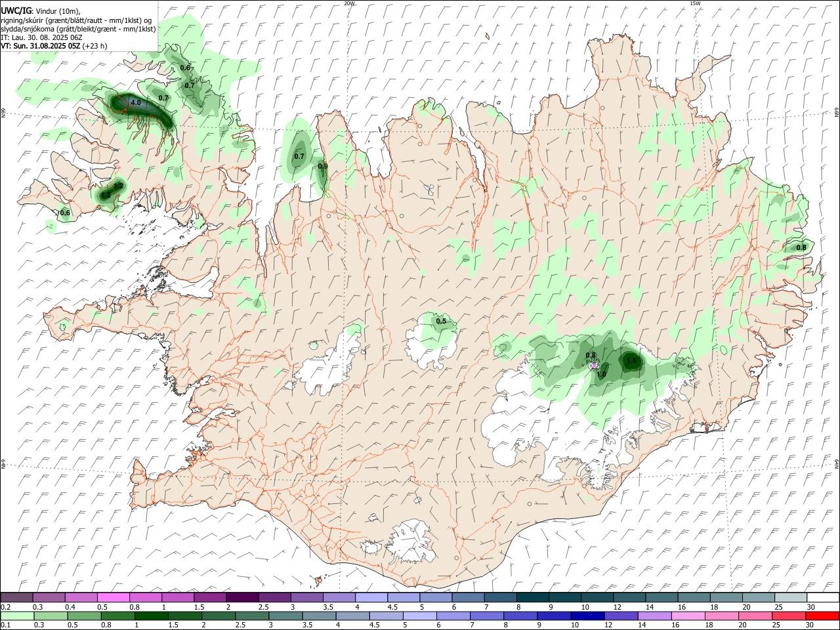Select the dusky purple 0.2 snow legend swatch
This screenshot has width=840, height=630.
coord(16,598)
